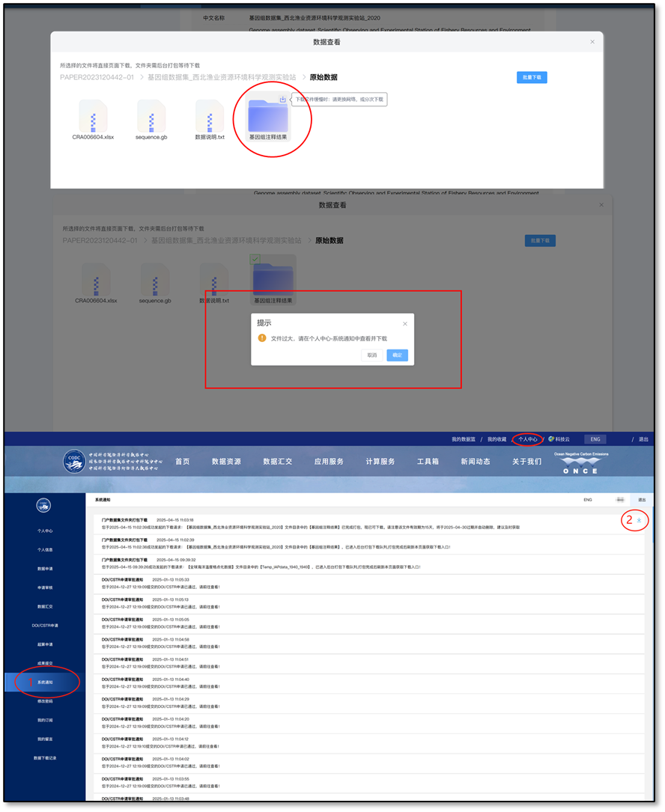Image resolution: width=665 pixels, height=812 pixels.
Task: Click download arrow icon on first notification
Action: coord(639,520)
